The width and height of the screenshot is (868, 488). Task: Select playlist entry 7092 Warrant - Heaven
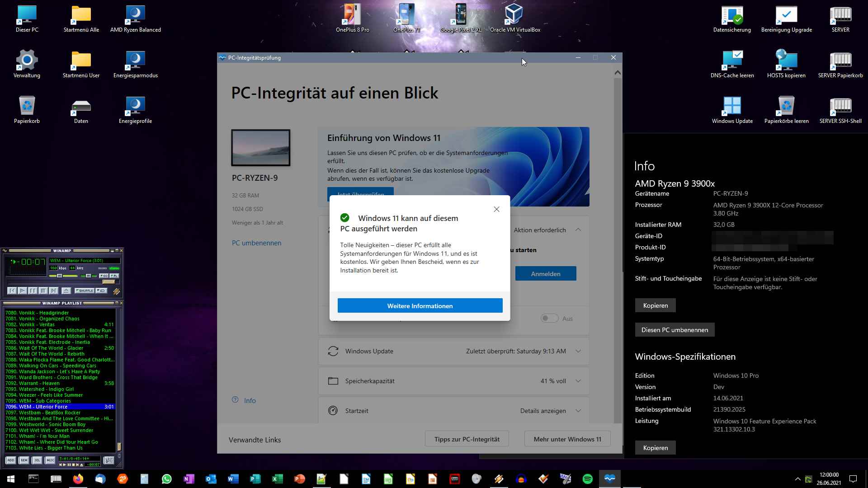60,383
